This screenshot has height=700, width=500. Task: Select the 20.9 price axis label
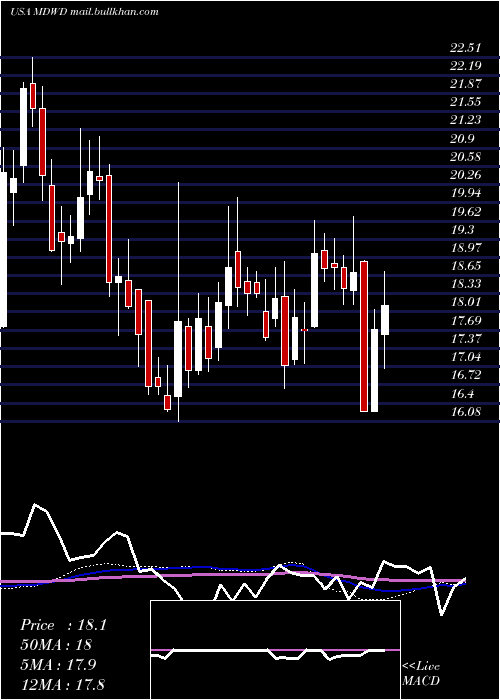[x=462, y=139]
